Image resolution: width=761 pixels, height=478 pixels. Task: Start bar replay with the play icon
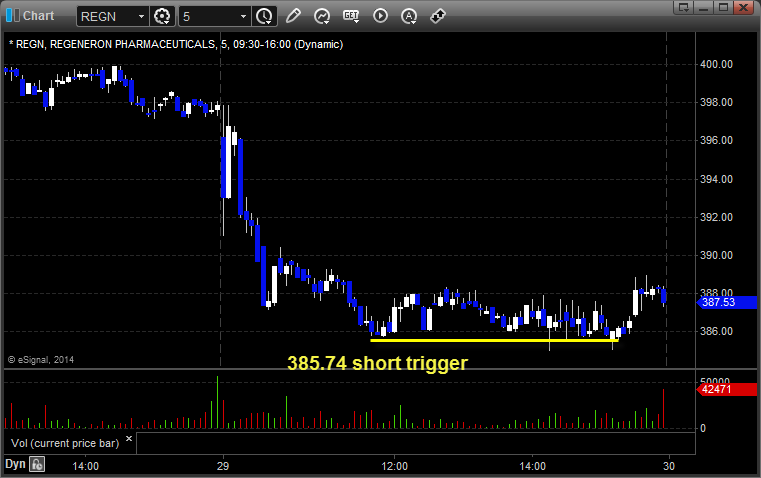point(380,16)
